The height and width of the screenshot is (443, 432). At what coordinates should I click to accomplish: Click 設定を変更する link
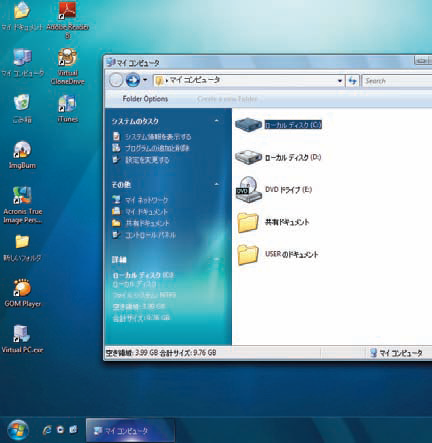147,160
